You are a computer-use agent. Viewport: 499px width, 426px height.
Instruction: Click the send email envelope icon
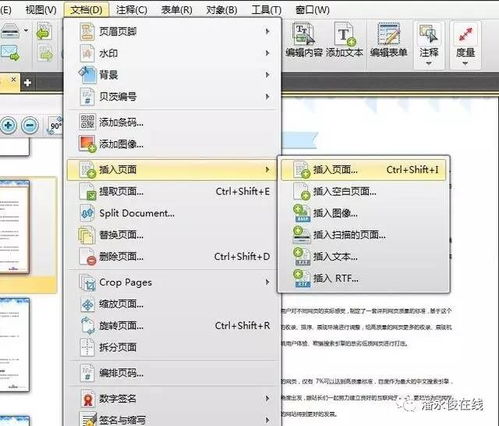tap(10, 53)
